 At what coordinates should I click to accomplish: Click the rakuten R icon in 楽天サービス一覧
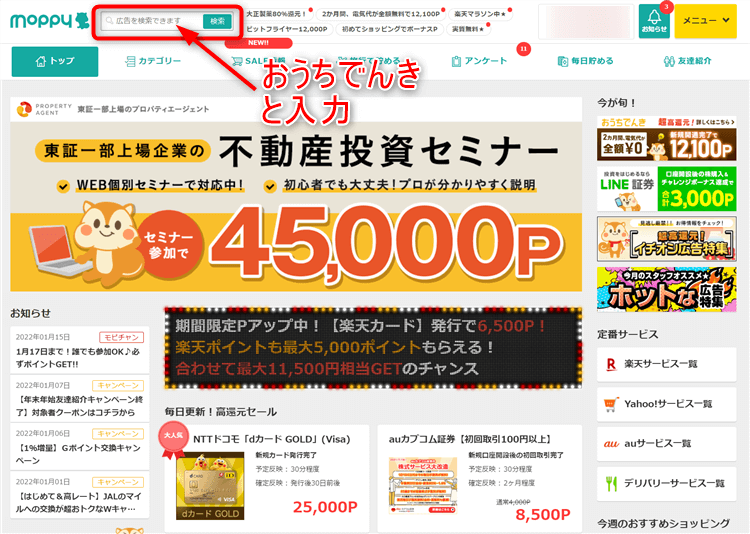click(611, 365)
